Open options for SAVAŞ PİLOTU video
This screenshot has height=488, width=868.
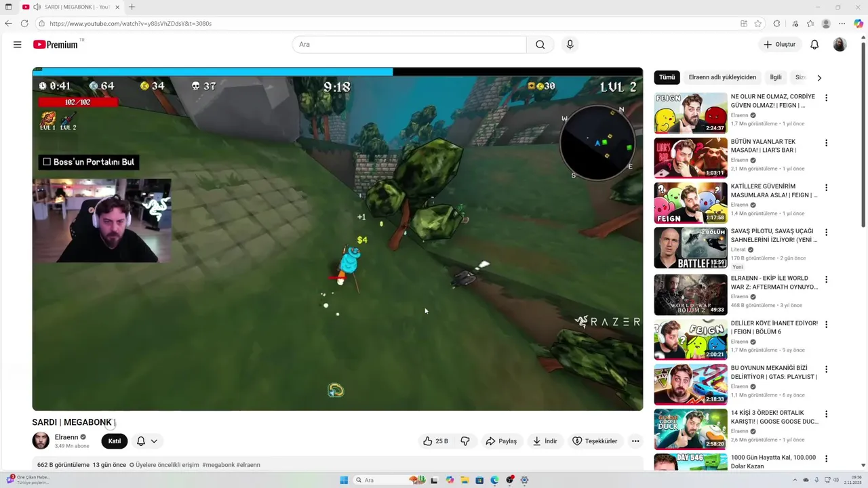pos(826,232)
